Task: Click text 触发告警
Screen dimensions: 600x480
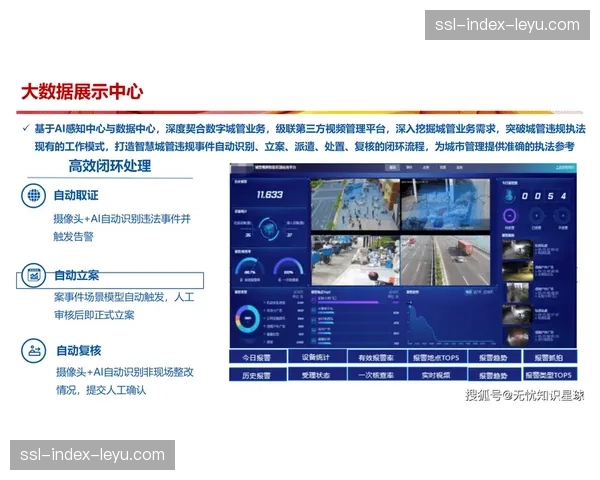Action: pyautogui.click(x=73, y=237)
